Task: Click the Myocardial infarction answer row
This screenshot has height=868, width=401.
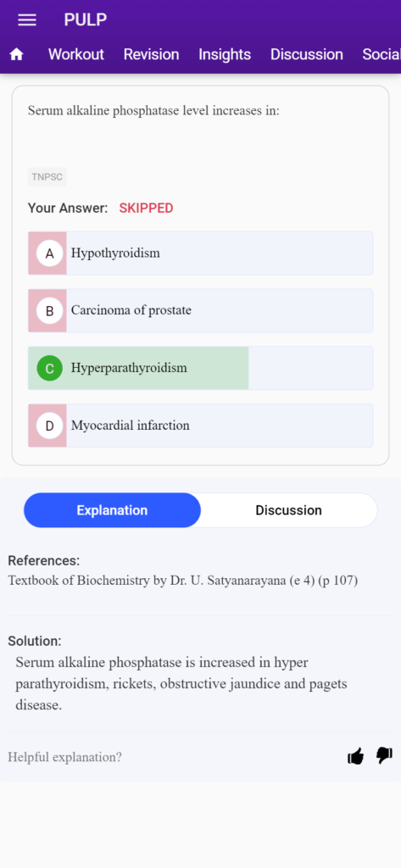Action: point(200,426)
